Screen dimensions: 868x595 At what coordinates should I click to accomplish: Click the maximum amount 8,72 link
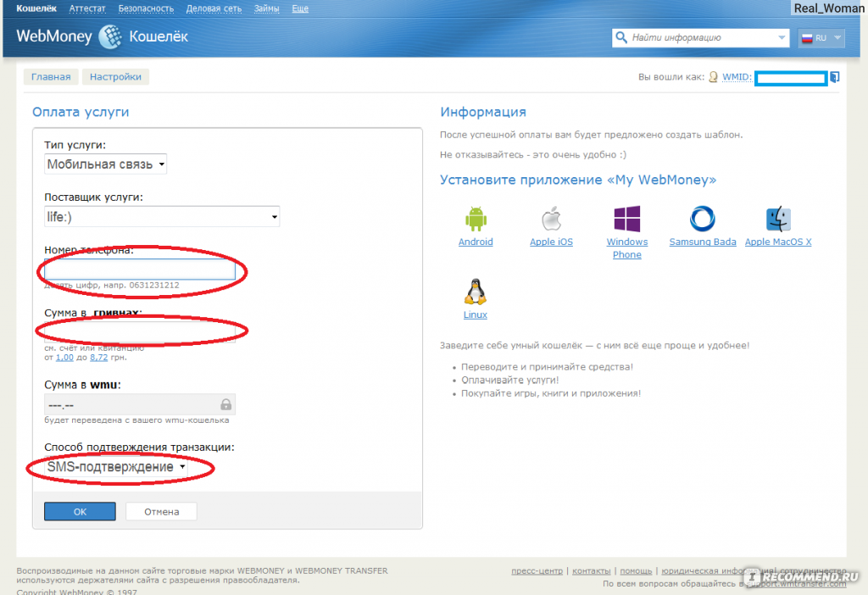tap(98, 358)
